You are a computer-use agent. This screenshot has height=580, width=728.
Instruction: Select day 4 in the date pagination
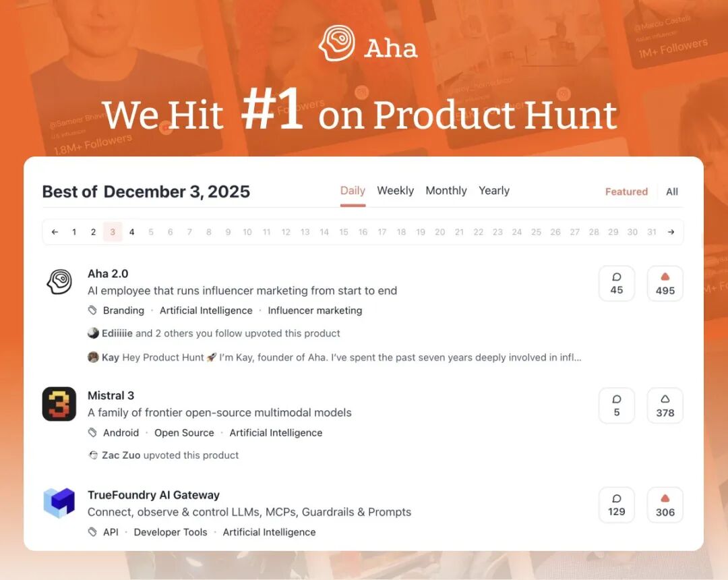coord(132,232)
